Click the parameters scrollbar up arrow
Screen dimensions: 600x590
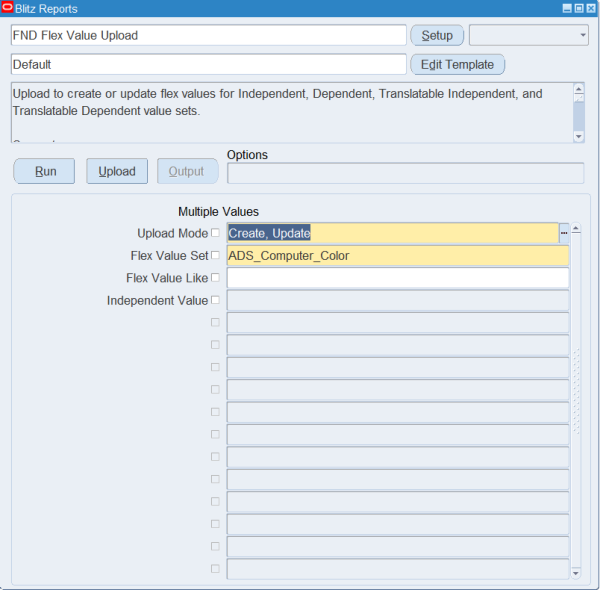(576, 229)
